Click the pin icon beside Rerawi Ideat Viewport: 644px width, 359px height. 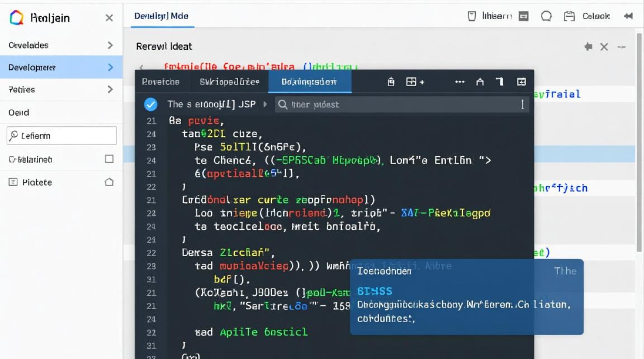[588, 46]
